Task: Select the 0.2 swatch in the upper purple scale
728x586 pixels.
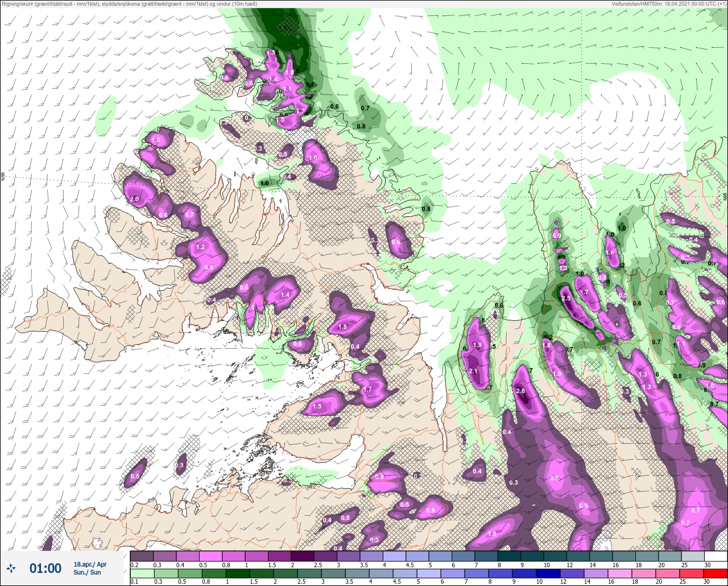Action: coord(142,556)
